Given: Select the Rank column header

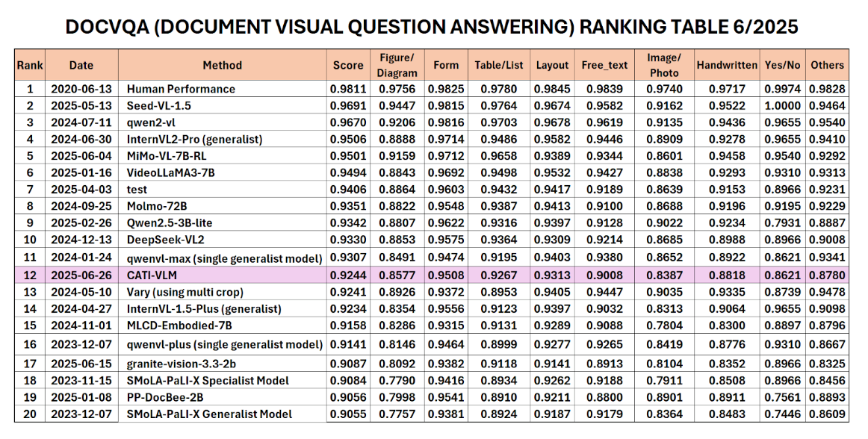Looking at the screenshot, I should point(30,65).
